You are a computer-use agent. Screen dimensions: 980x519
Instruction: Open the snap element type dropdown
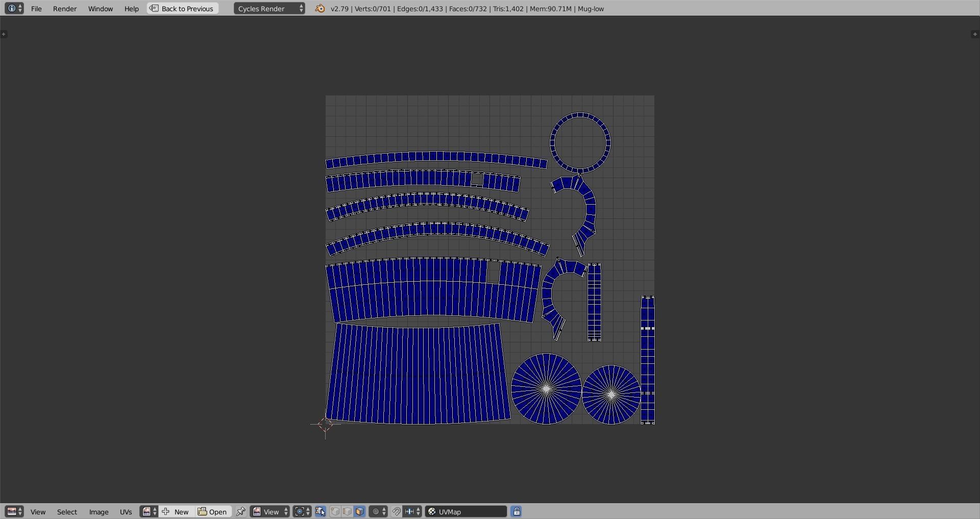pos(412,512)
